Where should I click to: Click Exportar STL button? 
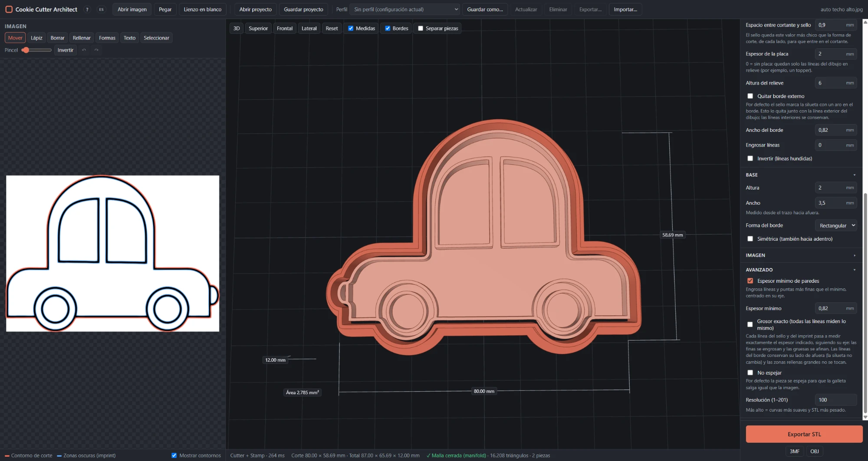[x=804, y=434]
